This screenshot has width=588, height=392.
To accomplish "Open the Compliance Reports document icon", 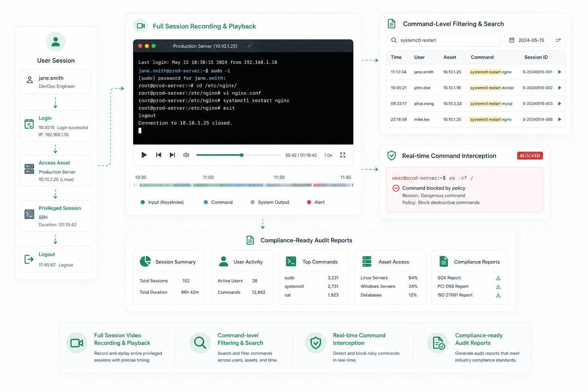I will click(444, 261).
